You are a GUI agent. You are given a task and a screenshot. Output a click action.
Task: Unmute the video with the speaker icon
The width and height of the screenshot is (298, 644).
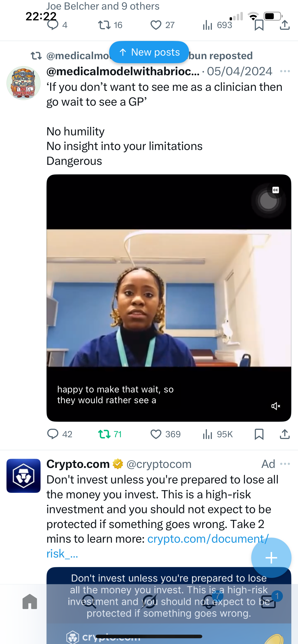pyautogui.click(x=276, y=406)
